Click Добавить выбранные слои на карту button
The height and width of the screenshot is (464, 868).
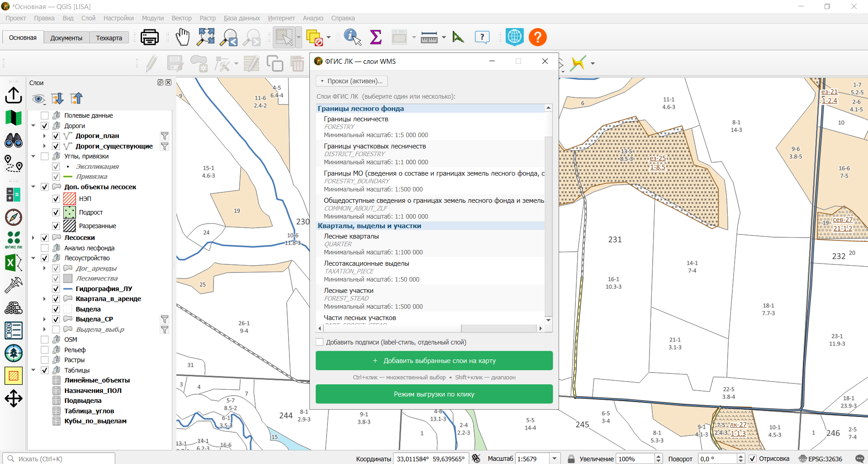[x=434, y=361]
